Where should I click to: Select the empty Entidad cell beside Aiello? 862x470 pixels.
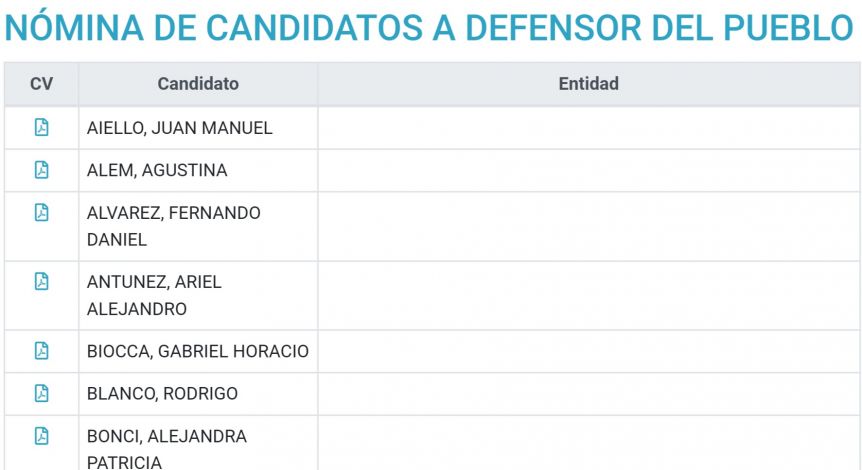(589, 128)
